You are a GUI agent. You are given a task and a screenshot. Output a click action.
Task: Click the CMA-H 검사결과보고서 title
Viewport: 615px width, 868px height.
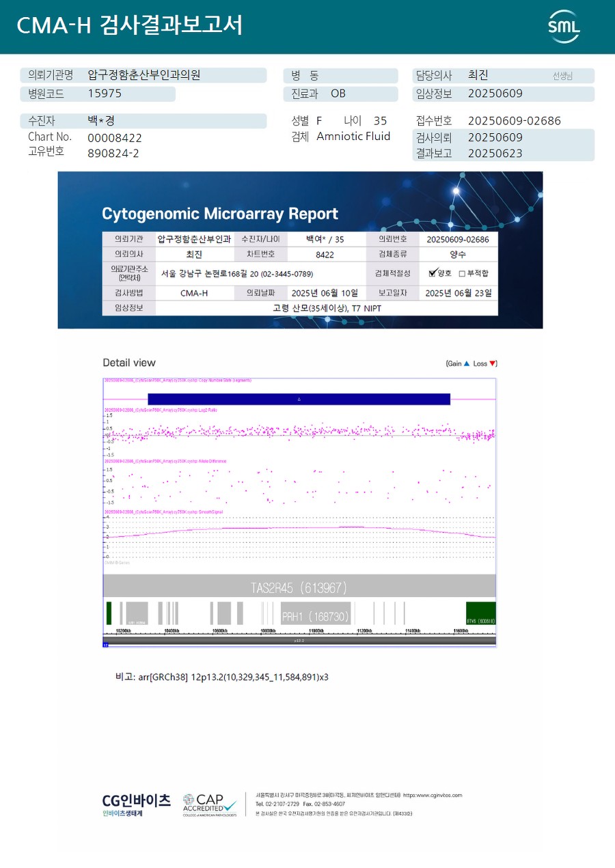point(129,25)
